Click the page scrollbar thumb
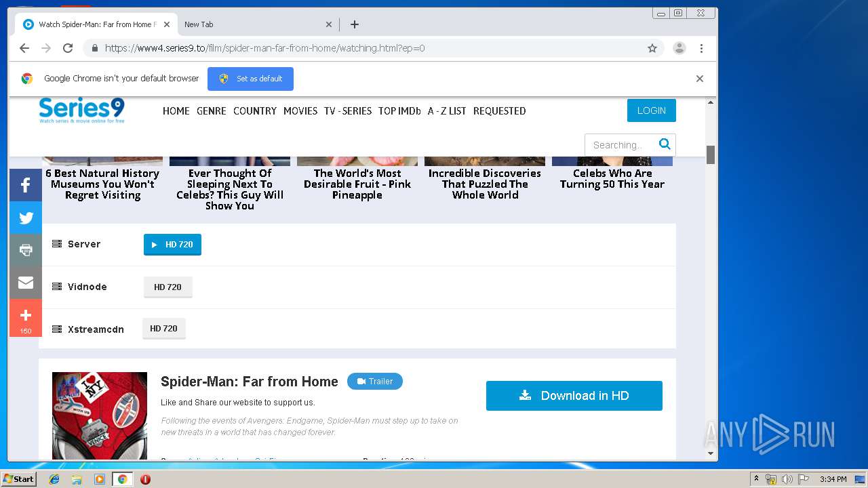 click(711, 155)
